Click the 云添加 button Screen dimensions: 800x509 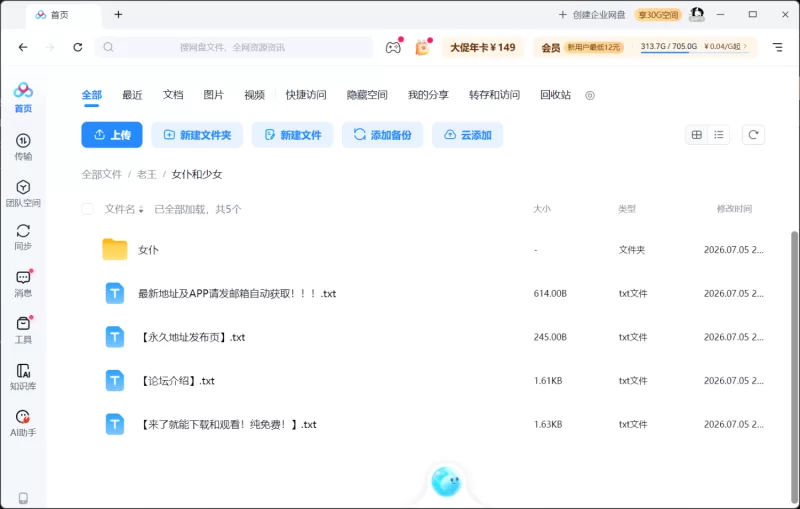(x=467, y=135)
